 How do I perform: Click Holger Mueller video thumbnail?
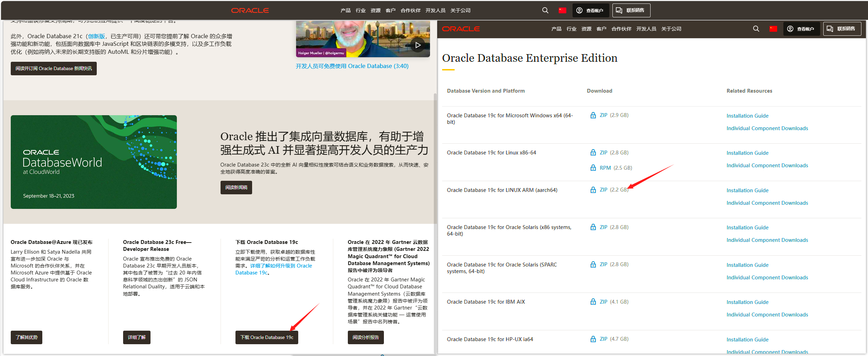(363, 39)
